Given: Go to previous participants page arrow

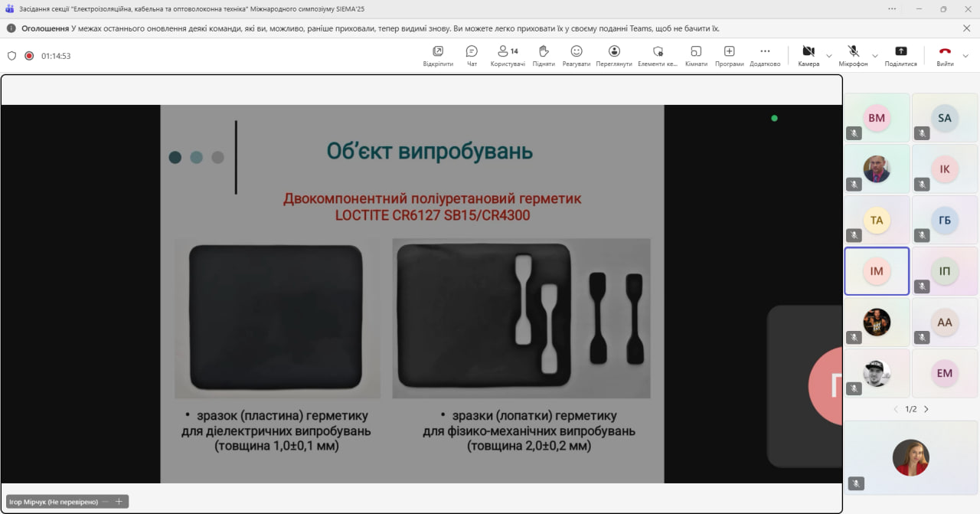Looking at the screenshot, I should click(897, 409).
